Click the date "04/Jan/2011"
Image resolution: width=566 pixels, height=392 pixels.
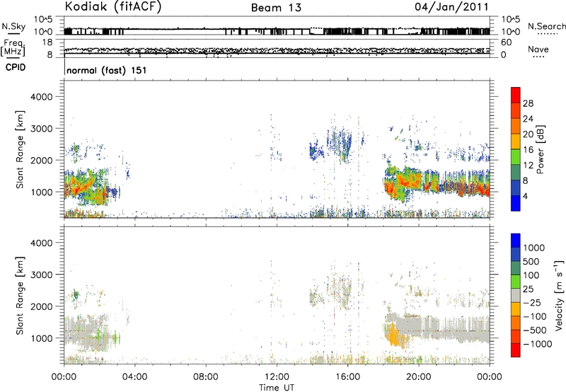pos(451,7)
